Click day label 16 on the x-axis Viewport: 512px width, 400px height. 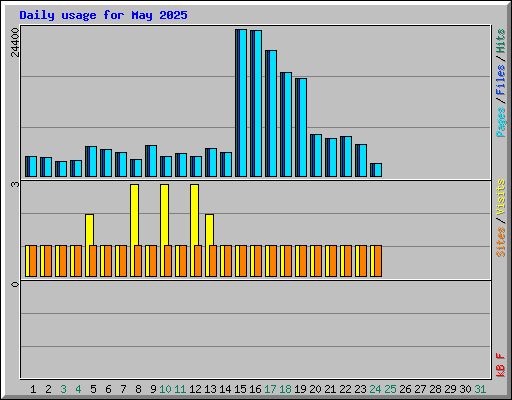(255, 389)
